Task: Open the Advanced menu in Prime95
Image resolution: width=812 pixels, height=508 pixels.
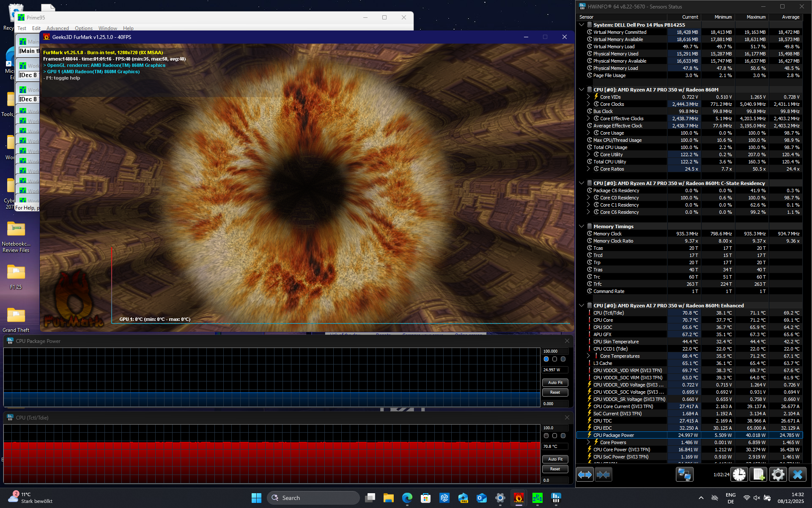Action: click(x=58, y=28)
